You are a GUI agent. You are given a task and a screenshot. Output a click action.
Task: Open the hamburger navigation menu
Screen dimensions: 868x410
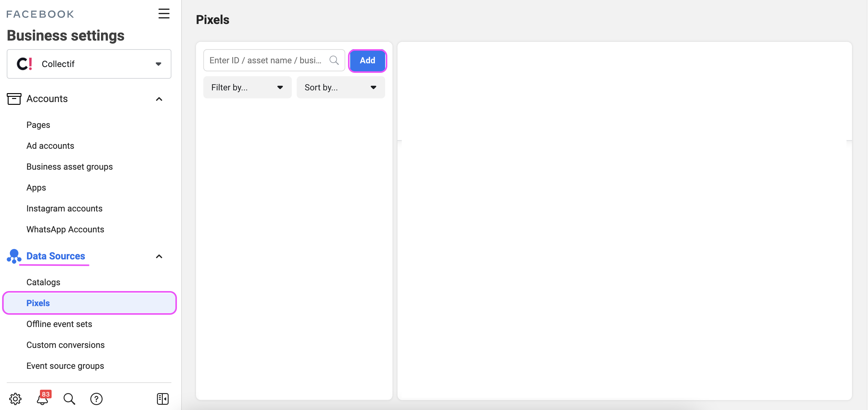(164, 14)
